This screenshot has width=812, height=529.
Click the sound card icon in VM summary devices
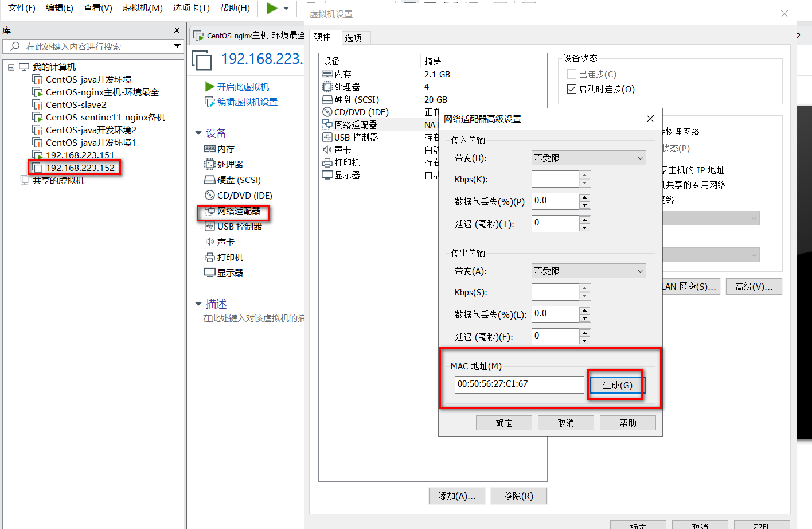(210, 242)
